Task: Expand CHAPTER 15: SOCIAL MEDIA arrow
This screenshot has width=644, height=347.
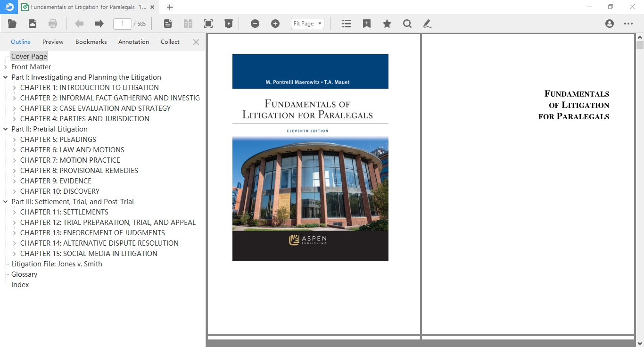Action: pyautogui.click(x=15, y=254)
